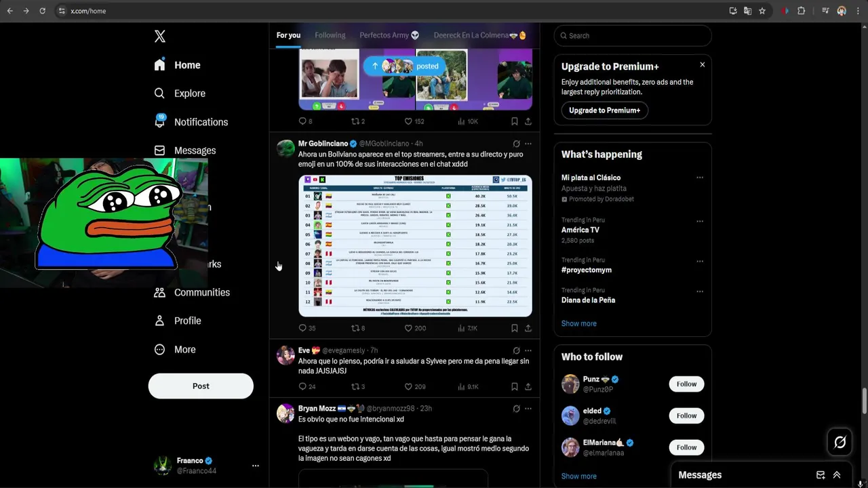This screenshot has width=868, height=488.
Task: Expand the Messages drawer
Action: pos(837,475)
